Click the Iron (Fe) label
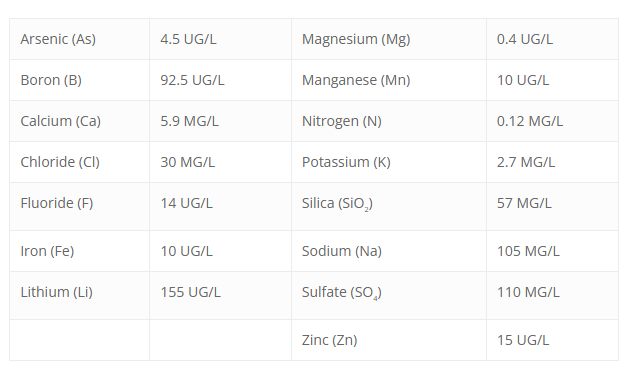634x383 pixels. tap(47, 251)
